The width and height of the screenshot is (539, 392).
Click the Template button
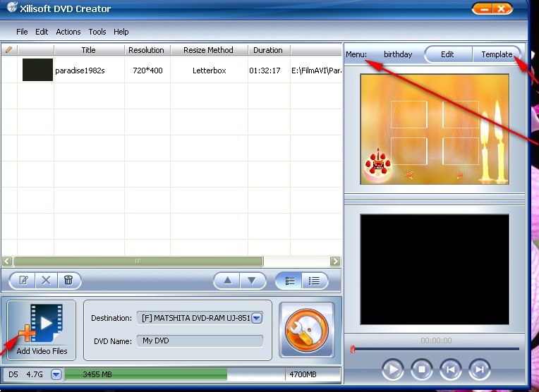tap(497, 54)
